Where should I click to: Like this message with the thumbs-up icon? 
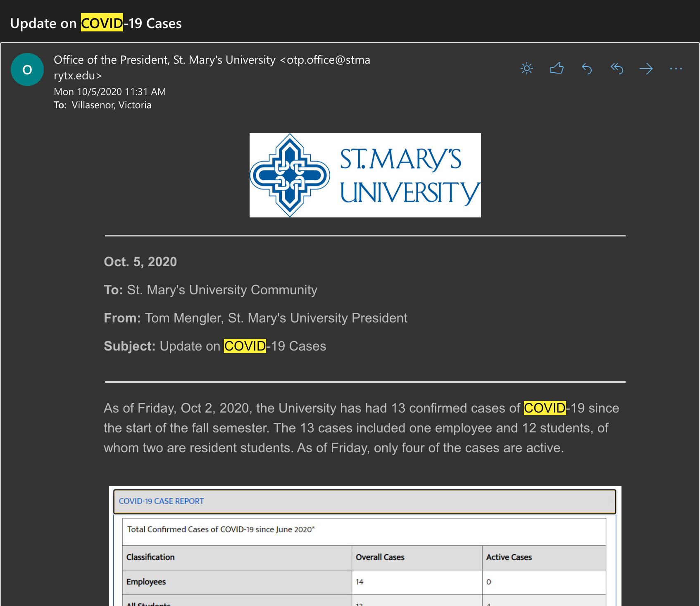click(557, 68)
